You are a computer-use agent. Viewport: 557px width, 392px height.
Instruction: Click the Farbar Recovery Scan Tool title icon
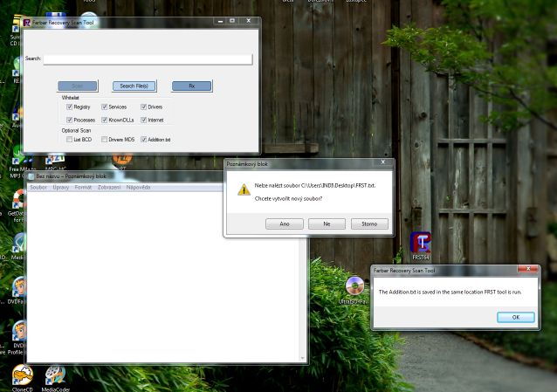point(27,23)
